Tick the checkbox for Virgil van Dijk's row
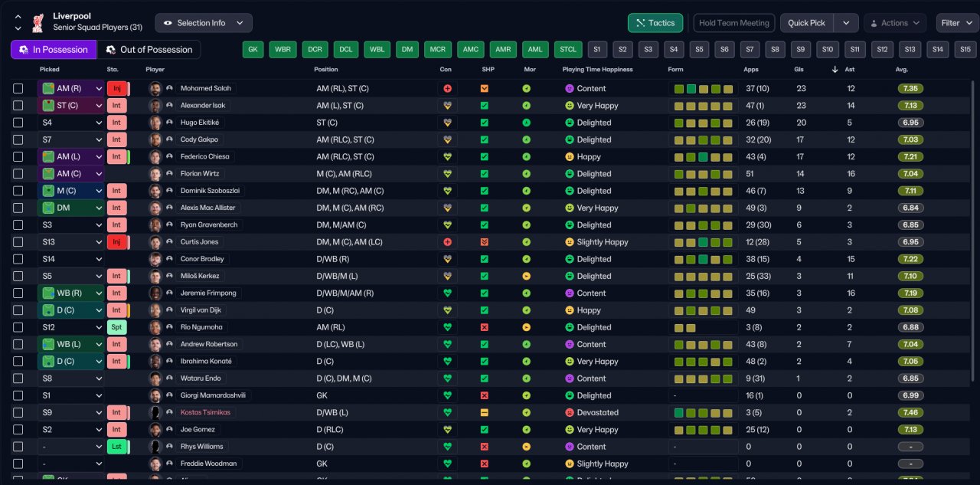 [x=18, y=310]
